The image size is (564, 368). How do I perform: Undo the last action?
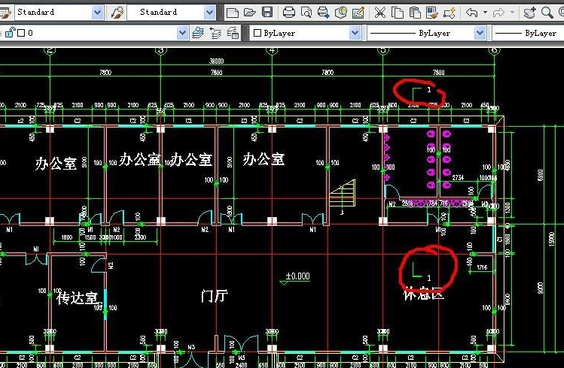[x=472, y=13]
